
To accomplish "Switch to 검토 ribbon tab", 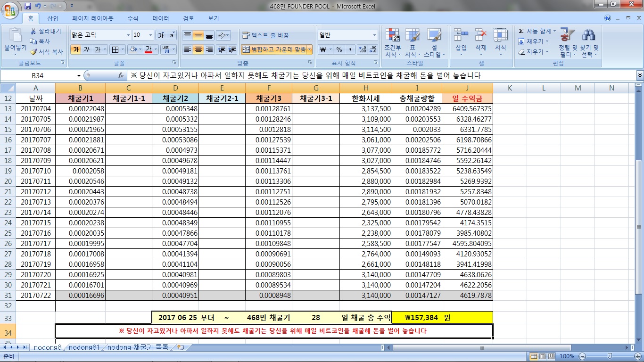I will coord(189,18).
